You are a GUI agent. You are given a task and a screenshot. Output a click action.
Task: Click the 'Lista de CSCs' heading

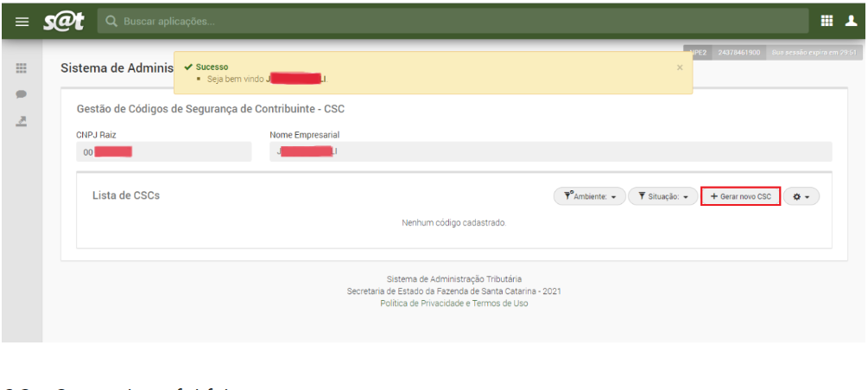126,195
